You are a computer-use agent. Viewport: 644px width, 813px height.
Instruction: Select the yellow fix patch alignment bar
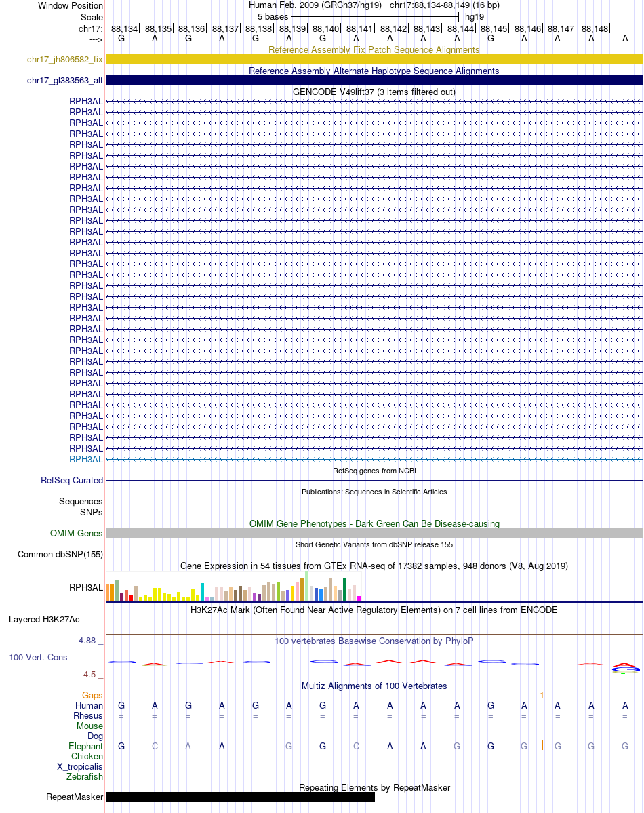pos(374,60)
